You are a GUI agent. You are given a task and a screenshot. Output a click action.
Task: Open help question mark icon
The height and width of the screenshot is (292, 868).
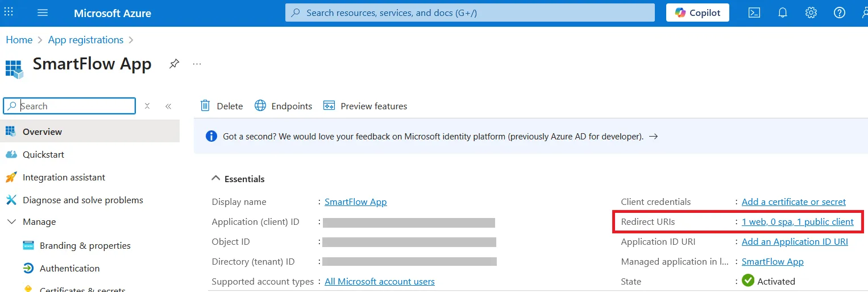click(x=840, y=13)
